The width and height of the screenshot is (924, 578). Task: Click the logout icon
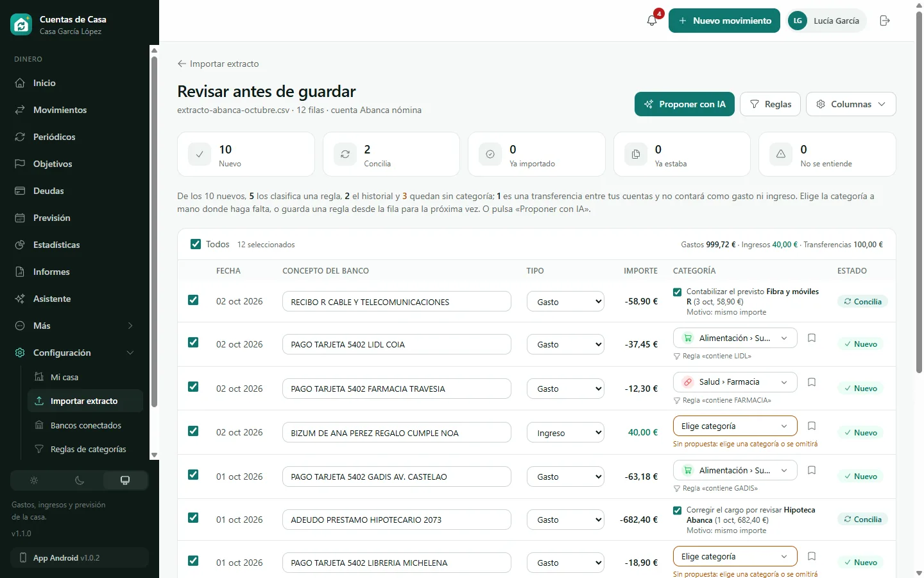point(885,21)
